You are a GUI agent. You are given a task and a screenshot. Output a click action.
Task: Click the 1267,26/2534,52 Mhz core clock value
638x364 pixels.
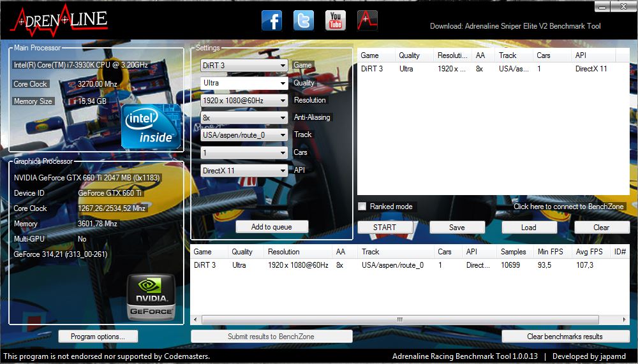[112, 208]
